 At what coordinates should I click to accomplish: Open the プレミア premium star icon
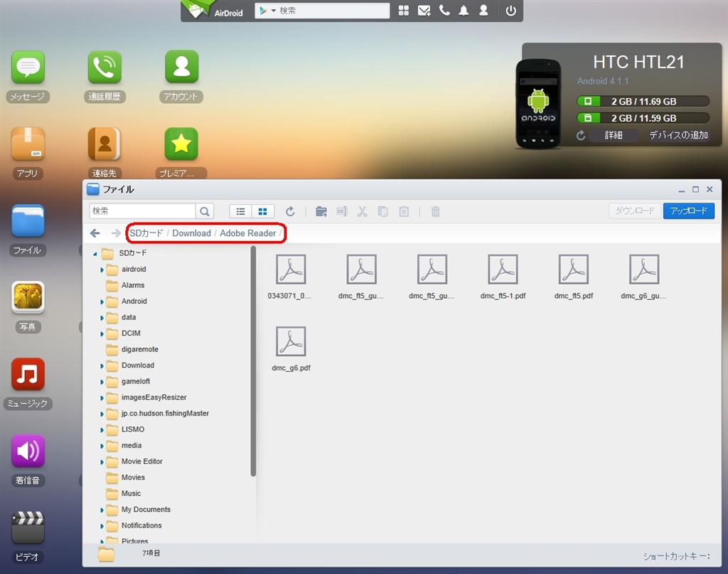pyautogui.click(x=181, y=144)
